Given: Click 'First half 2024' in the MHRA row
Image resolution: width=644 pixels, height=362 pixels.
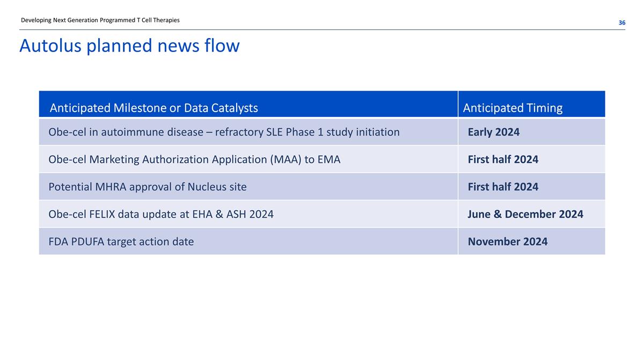Looking at the screenshot, I should [x=503, y=187].
